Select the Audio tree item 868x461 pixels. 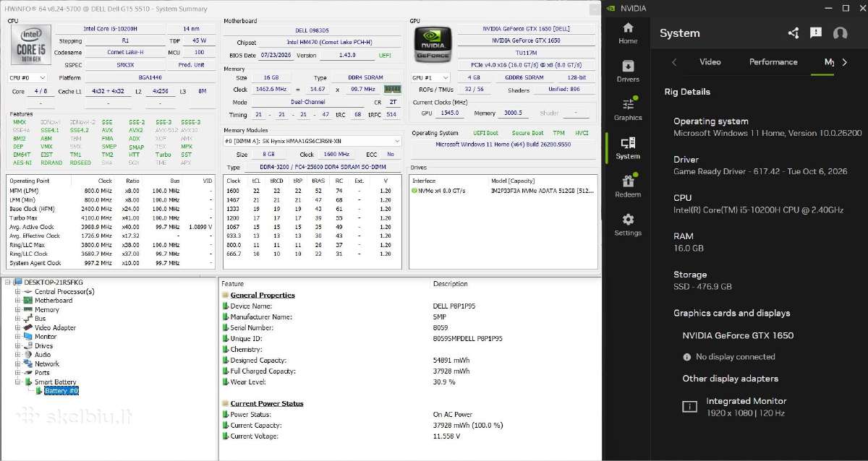(43, 355)
